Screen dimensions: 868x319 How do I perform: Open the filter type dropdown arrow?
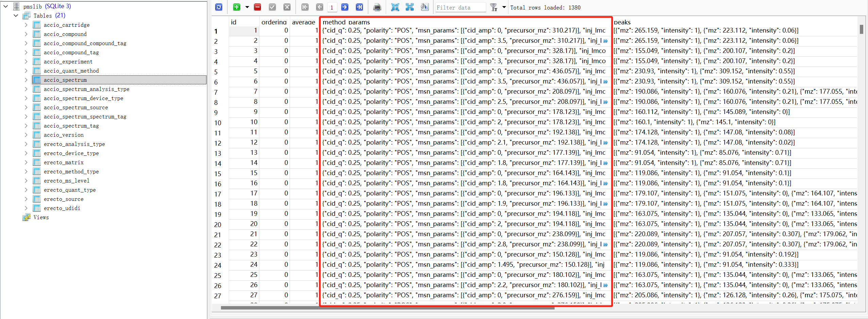pos(504,7)
